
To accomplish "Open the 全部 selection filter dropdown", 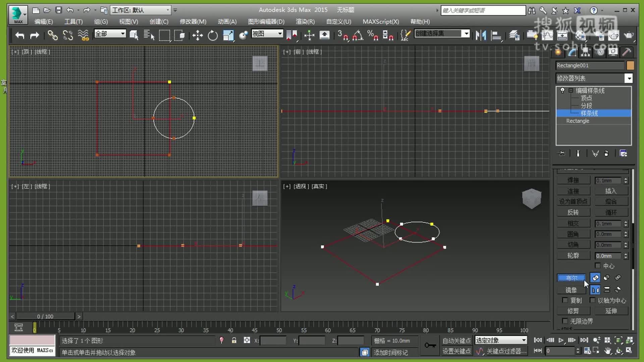I will pyautogui.click(x=122, y=34).
